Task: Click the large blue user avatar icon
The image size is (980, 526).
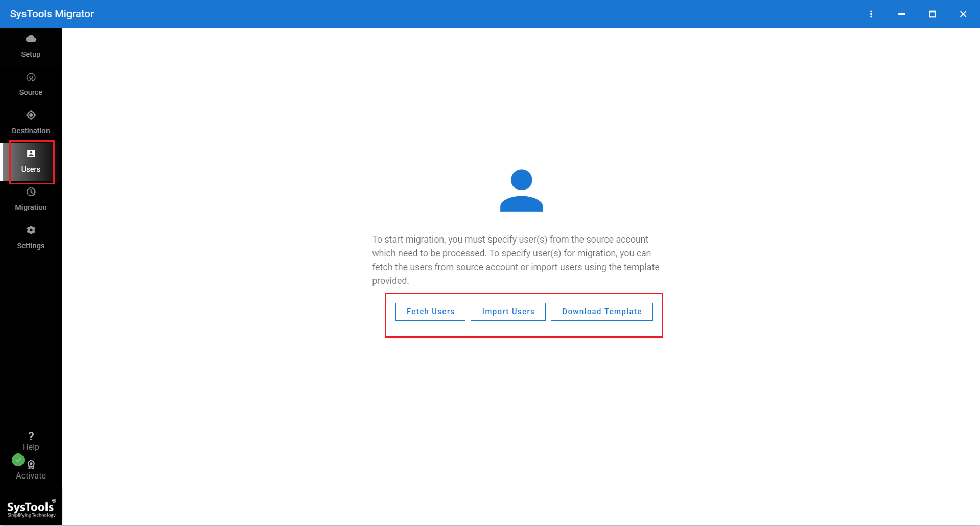Action: pyautogui.click(x=521, y=190)
